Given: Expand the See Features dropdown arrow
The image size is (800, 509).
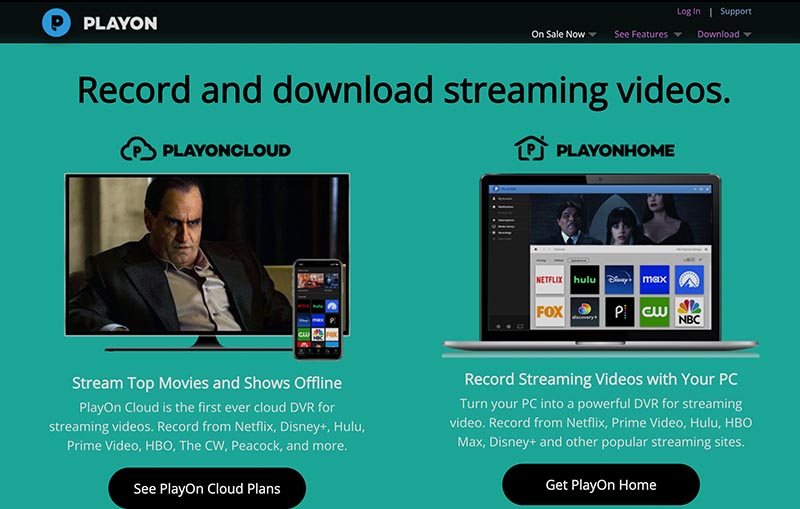Looking at the screenshot, I should pos(678,35).
